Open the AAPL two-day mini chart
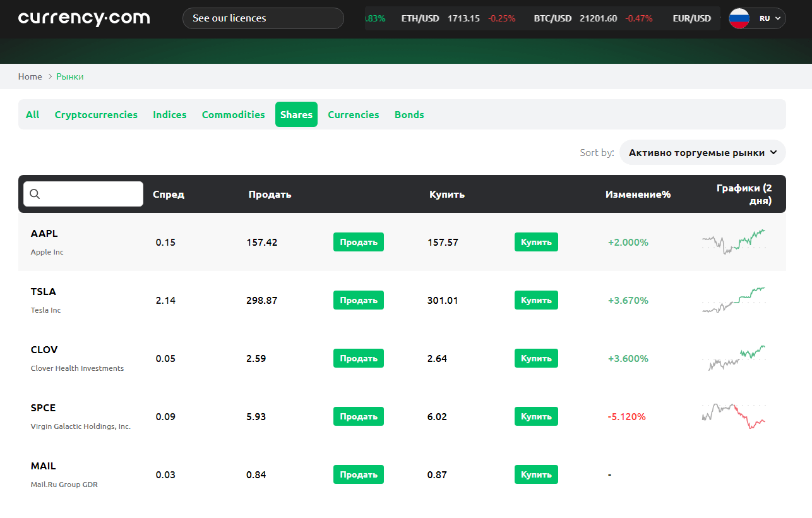The image size is (812, 518). click(733, 242)
